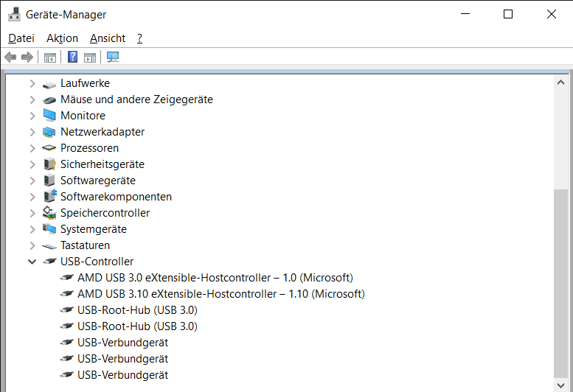The height and width of the screenshot is (392, 573).
Task: Select the Netzwerkadapter label
Action: click(x=103, y=132)
